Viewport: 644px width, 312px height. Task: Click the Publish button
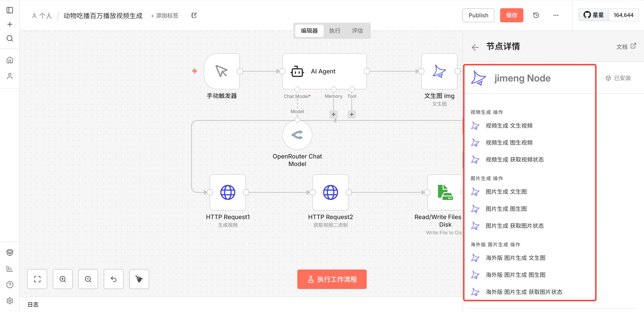point(478,15)
